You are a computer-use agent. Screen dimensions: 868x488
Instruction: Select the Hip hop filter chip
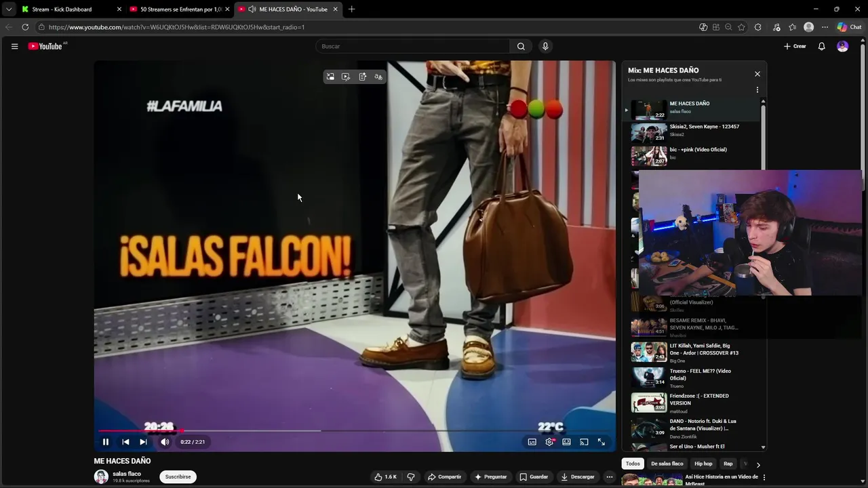pyautogui.click(x=703, y=464)
